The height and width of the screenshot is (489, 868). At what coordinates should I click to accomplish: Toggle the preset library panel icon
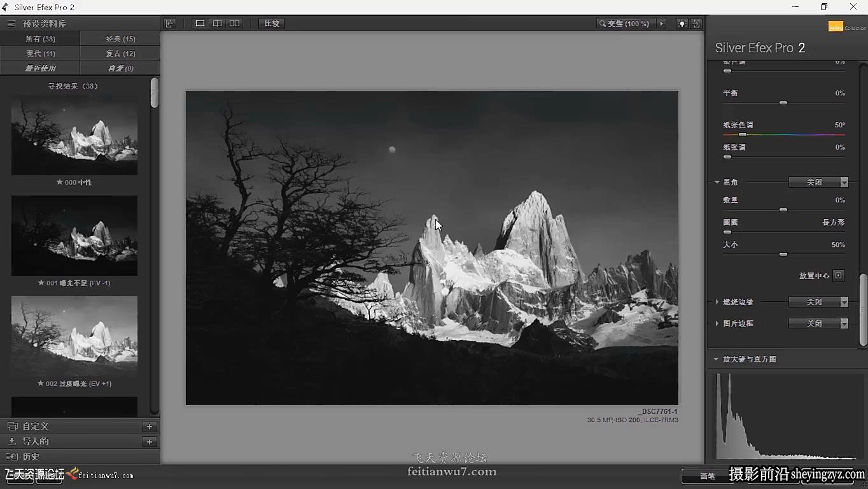point(11,24)
